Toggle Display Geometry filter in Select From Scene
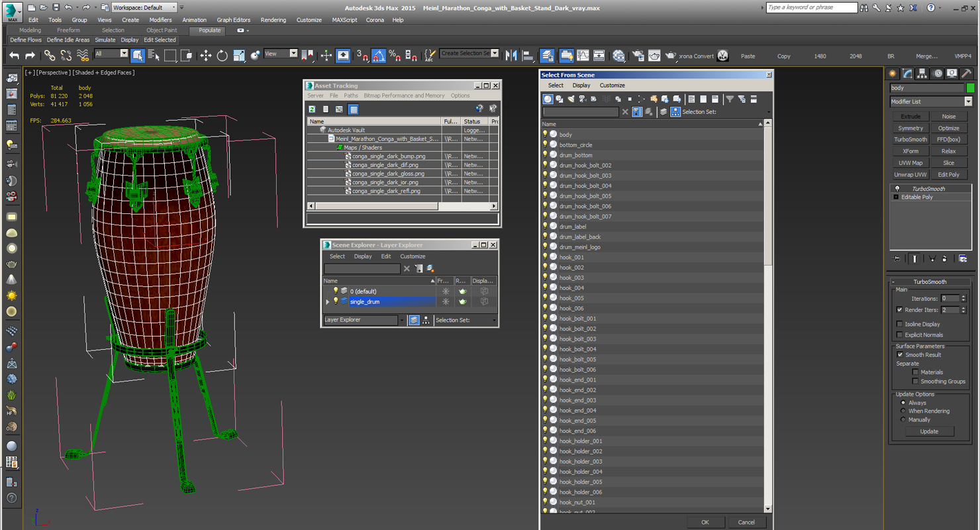The height and width of the screenshot is (530, 980). [548, 99]
